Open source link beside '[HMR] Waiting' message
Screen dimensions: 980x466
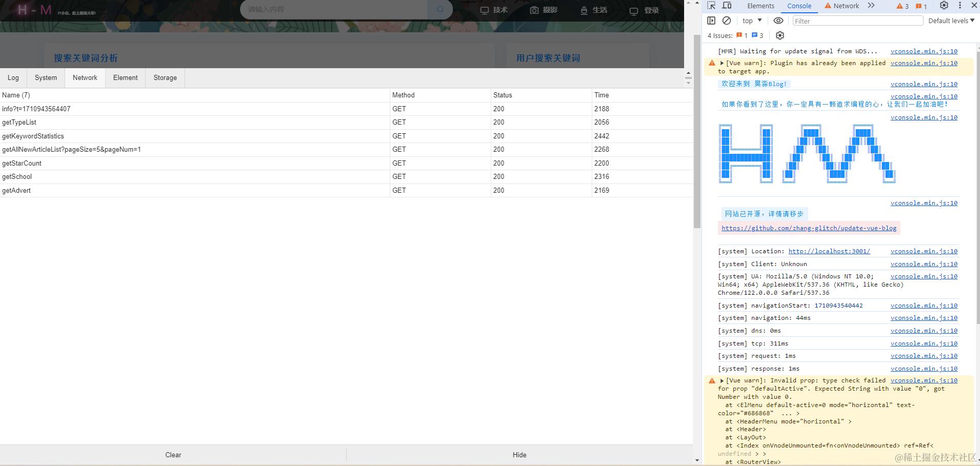924,51
